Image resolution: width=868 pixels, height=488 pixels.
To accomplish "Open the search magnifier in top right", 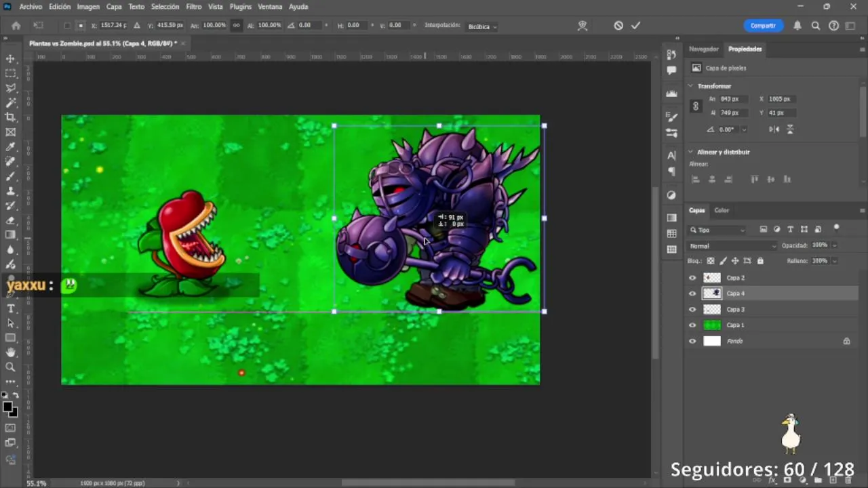I will coord(816,26).
